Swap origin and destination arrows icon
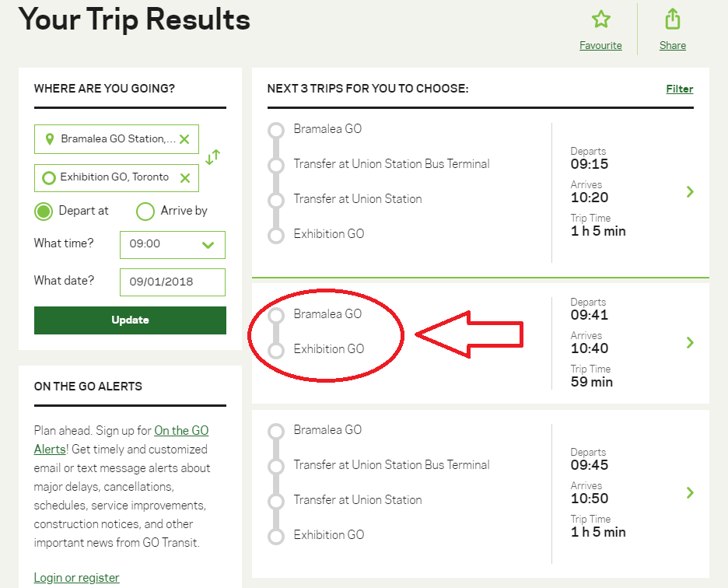This screenshot has height=588, width=728. (213, 157)
